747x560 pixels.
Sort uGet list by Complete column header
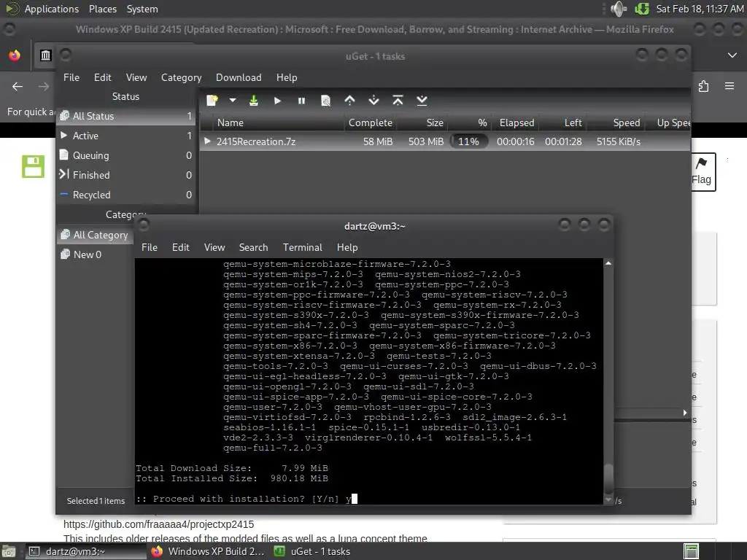click(x=370, y=122)
